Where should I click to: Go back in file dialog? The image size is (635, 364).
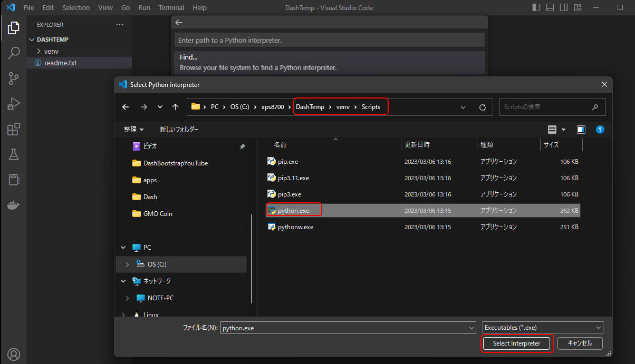pos(126,107)
